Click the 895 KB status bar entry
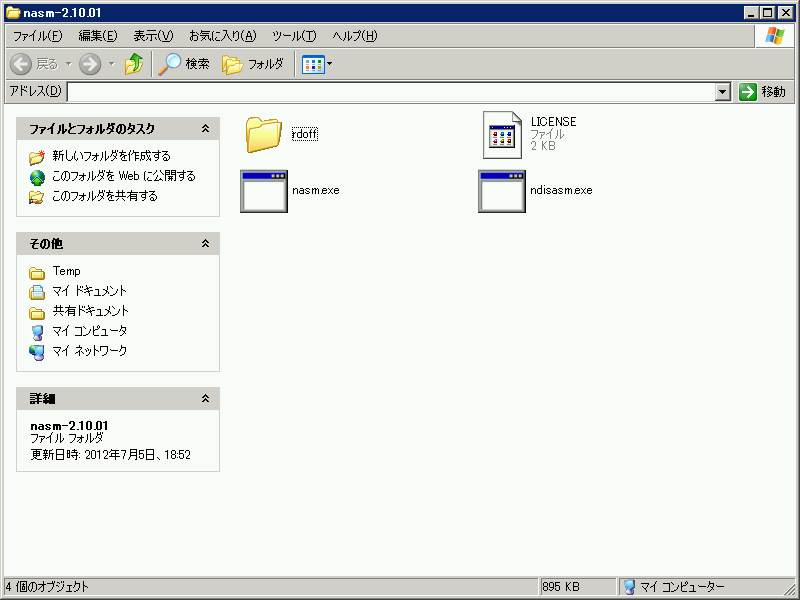Image resolution: width=800 pixels, height=600 pixels. tap(561, 587)
